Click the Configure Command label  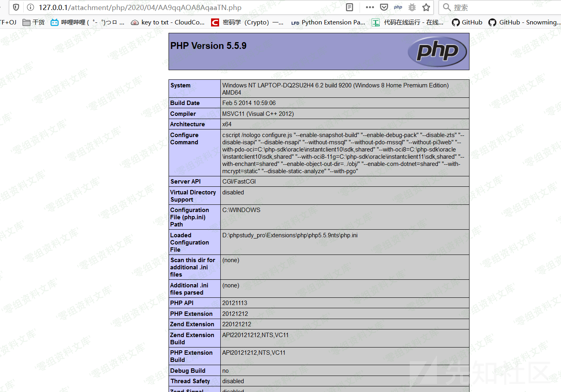point(184,139)
